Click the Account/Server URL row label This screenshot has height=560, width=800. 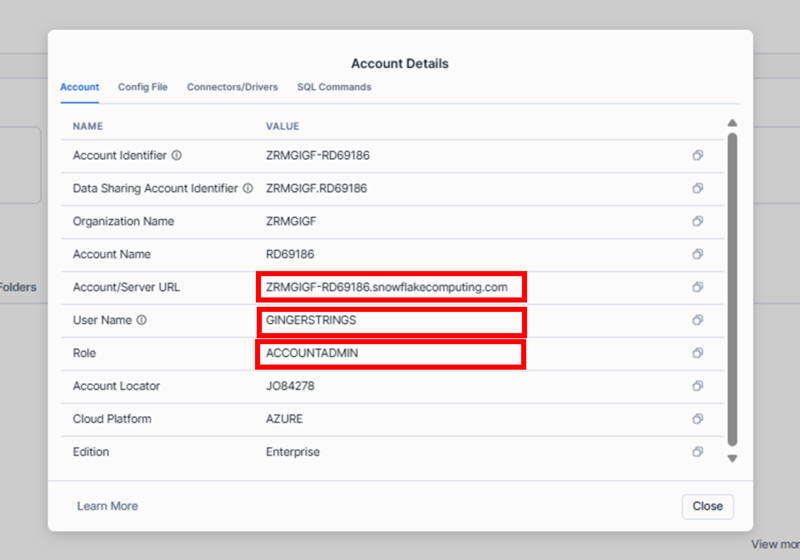[x=127, y=287]
